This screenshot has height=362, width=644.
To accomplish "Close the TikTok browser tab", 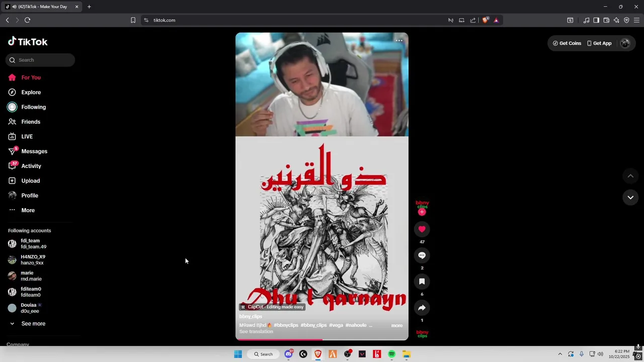I will click(76, 7).
